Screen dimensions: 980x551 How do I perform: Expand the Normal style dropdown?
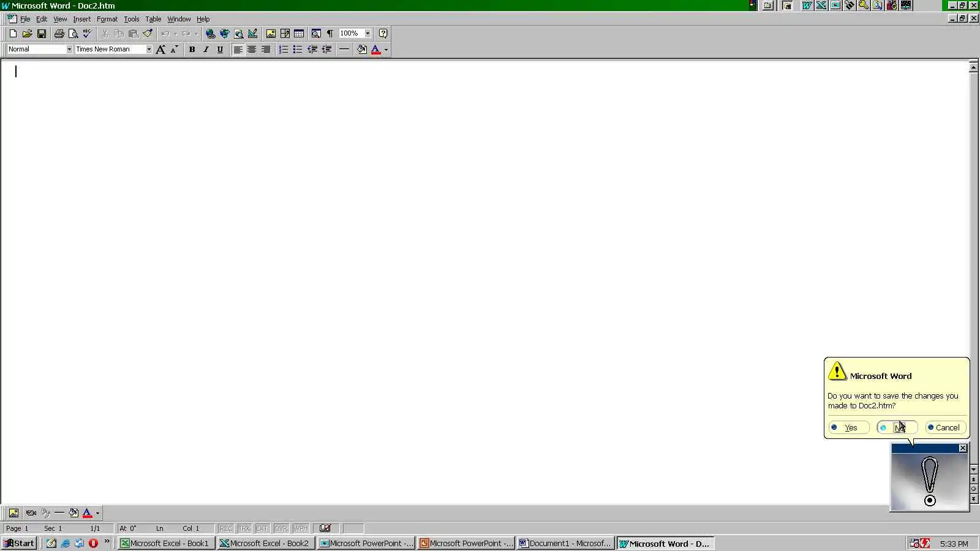(69, 50)
